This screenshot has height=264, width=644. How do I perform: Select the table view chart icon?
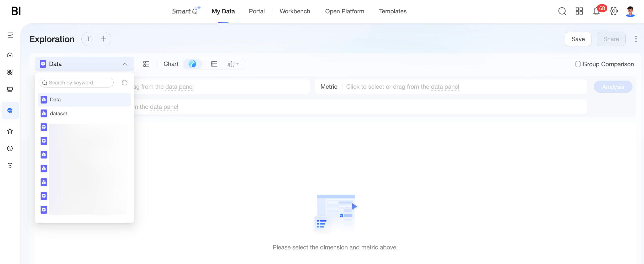click(214, 64)
